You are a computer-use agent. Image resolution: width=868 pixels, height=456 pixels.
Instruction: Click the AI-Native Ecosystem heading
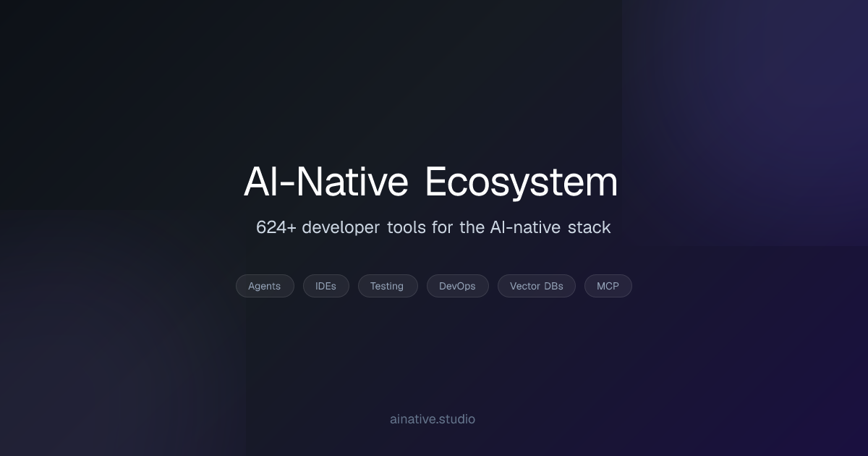tap(431, 182)
